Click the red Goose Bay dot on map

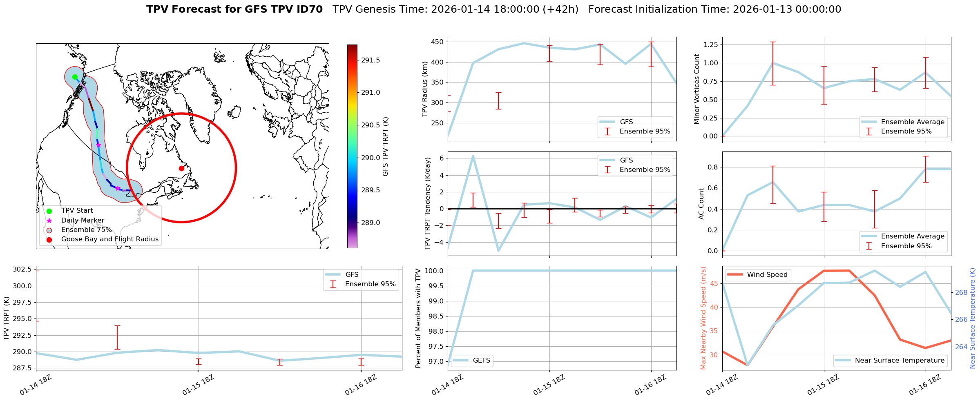pos(181,168)
